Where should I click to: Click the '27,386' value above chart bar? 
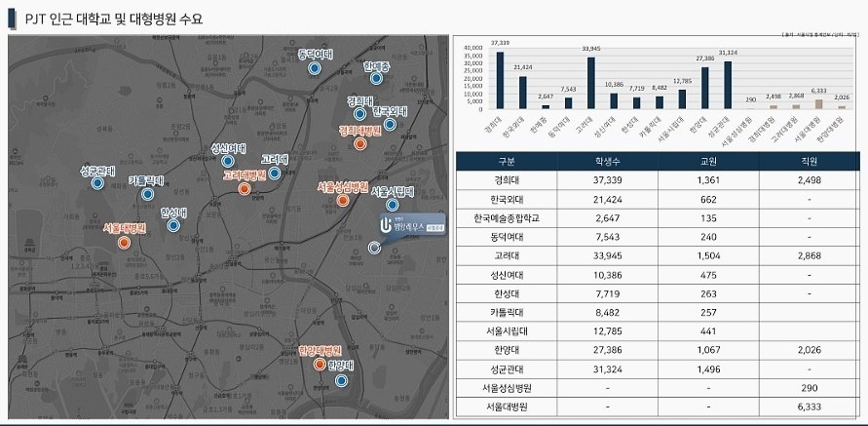click(704, 58)
